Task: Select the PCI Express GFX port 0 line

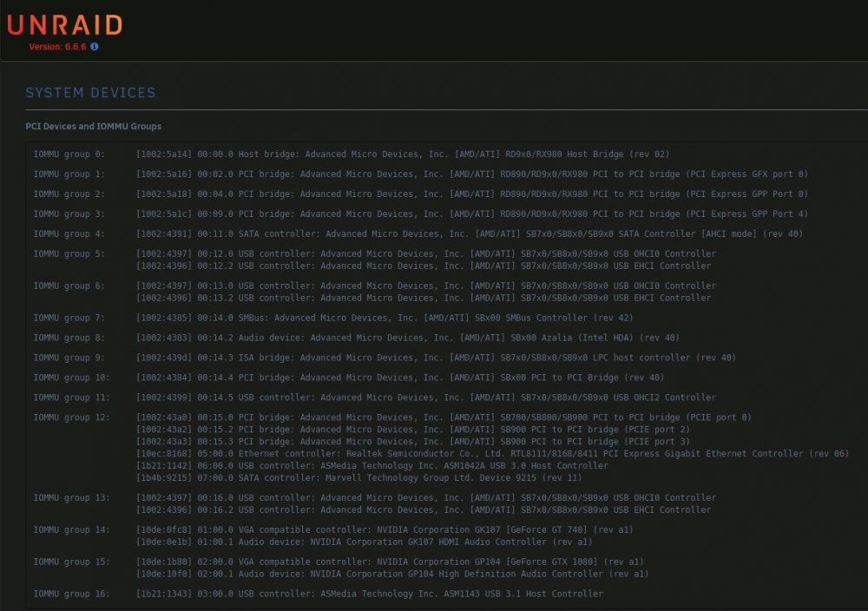Action: coord(472,174)
